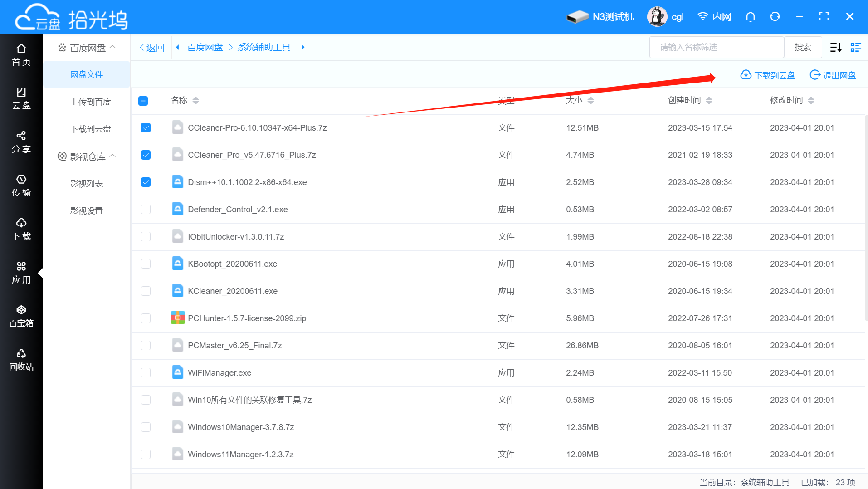Click the Defender_Control exe file icon
Image resolution: width=868 pixels, height=489 pixels.
(178, 209)
